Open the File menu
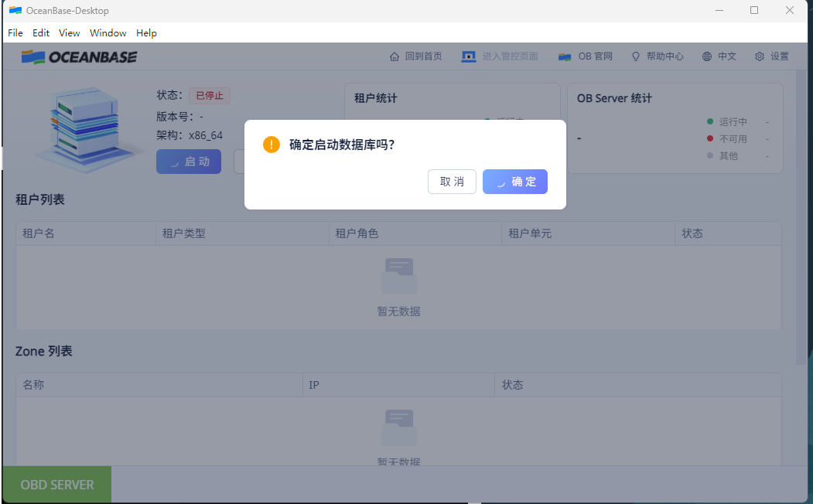Viewport: 813px width, 504px height. (x=15, y=32)
